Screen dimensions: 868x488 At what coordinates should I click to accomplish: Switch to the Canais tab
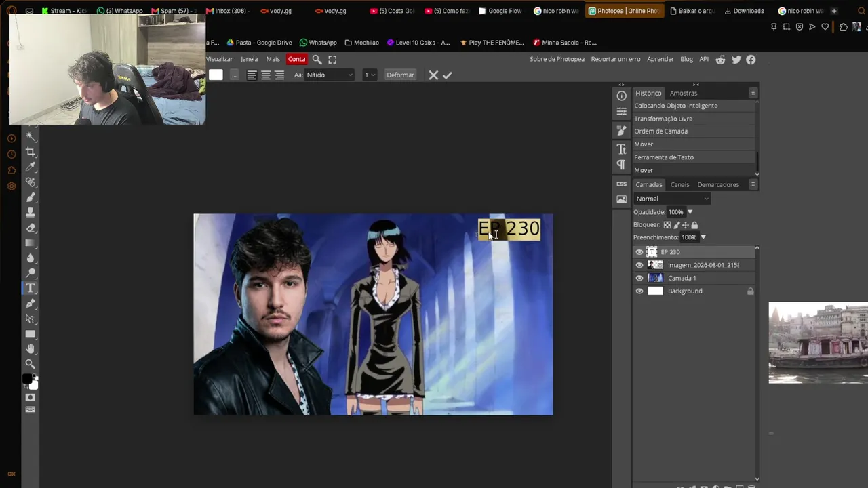click(x=679, y=185)
